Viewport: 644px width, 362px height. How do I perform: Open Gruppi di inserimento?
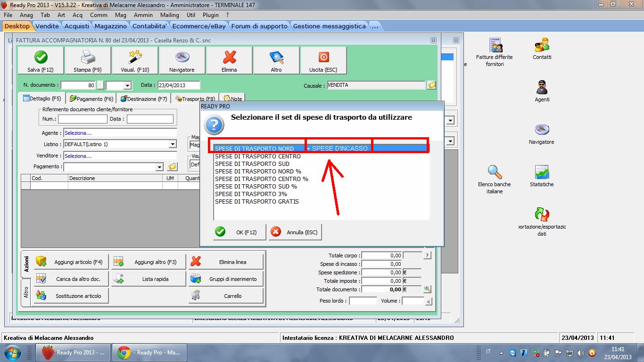point(226,279)
